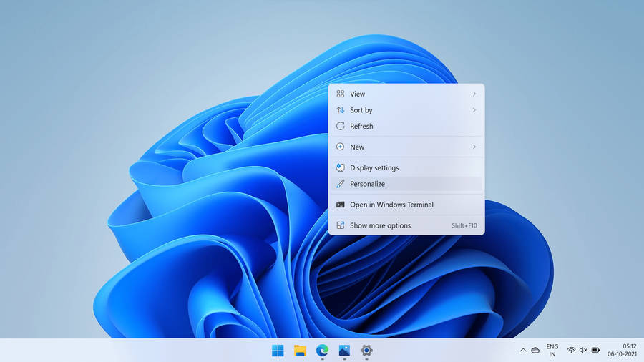Open Wi-Fi network status icon
644x362 pixels.
[x=571, y=350]
